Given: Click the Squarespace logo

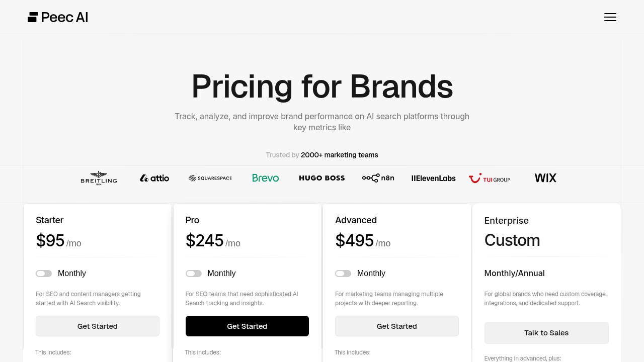Looking at the screenshot, I should (210, 178).
